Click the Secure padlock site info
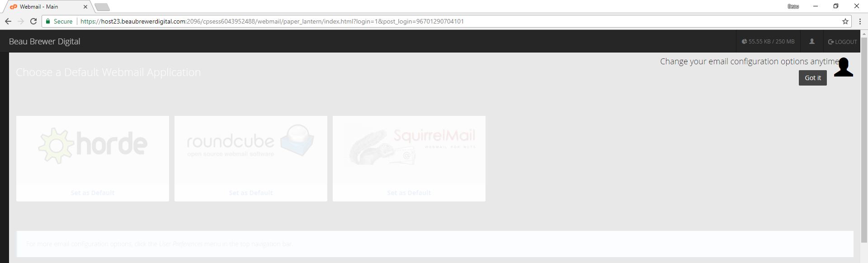This screenshot has width=868, height=263. (59, 21)
